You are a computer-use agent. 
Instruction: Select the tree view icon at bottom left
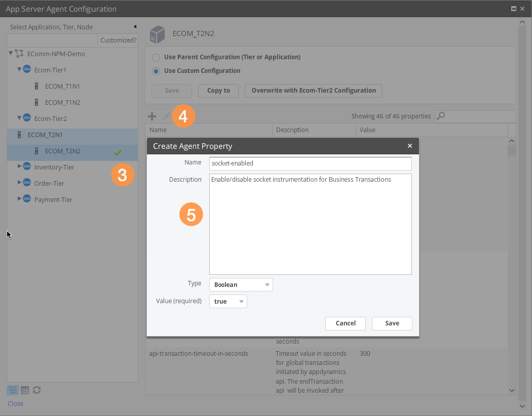(12, 390)
